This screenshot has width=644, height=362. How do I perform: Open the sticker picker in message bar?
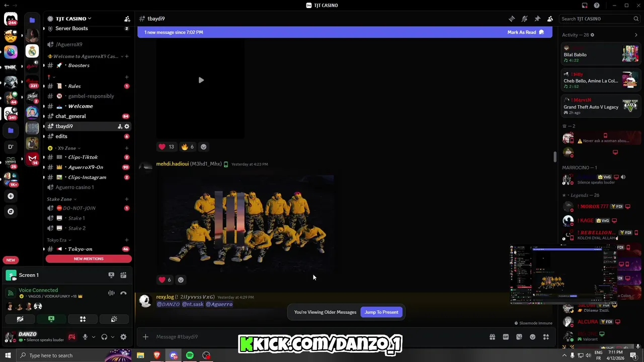(x=519, y=337)
